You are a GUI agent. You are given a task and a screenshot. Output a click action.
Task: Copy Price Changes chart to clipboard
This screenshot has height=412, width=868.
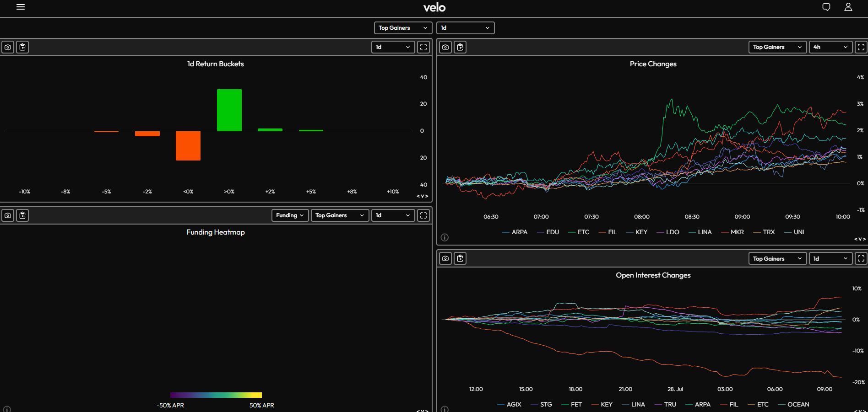tap(460, 47)
